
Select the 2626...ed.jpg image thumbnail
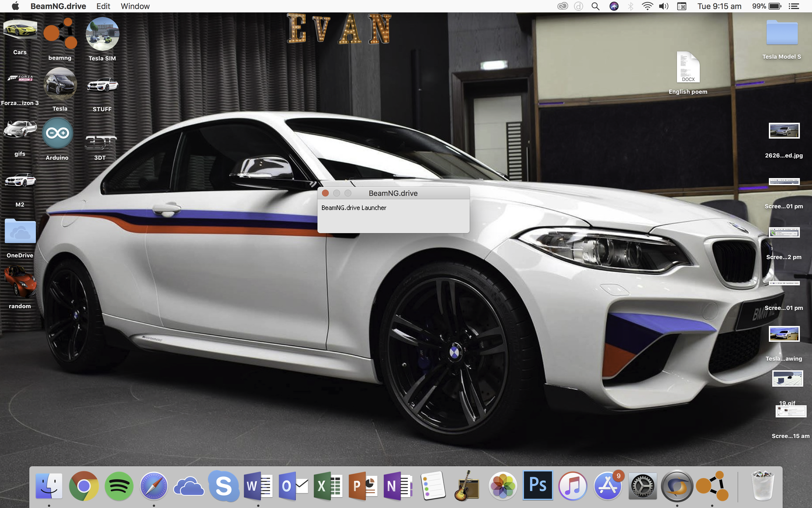[x=784, y=131]
